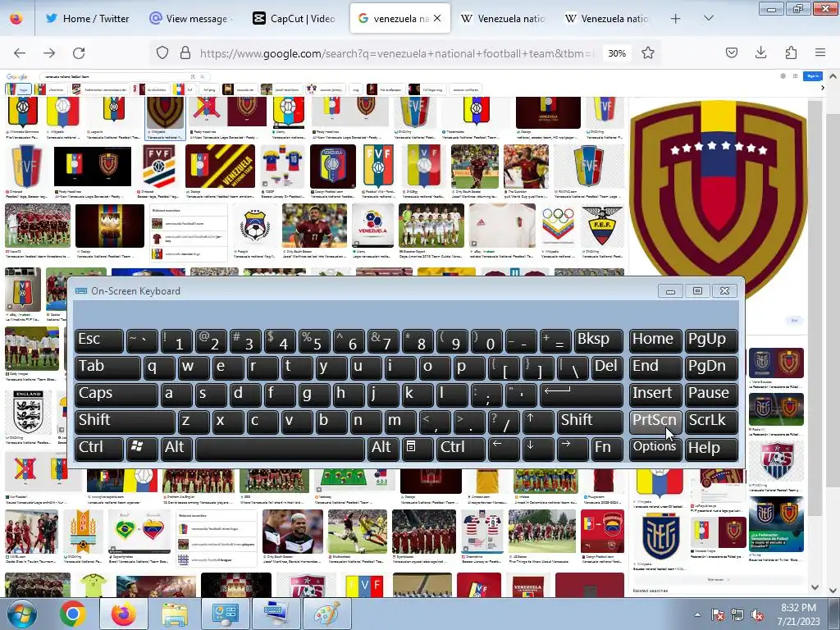Screen dimensions: 840x630
Task: Reset the 30% zoom indicator
Action: (617, 53)
